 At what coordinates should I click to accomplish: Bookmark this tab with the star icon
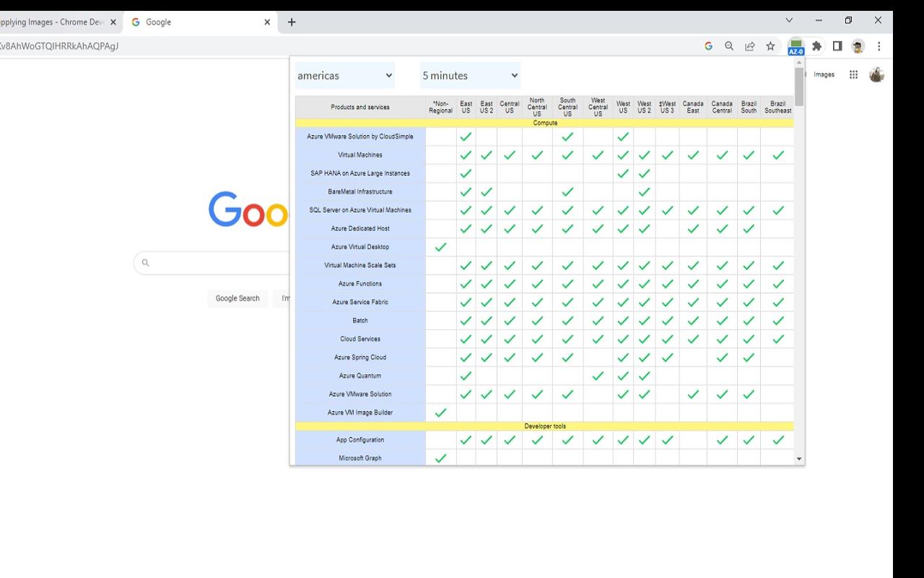coord(771,46)
